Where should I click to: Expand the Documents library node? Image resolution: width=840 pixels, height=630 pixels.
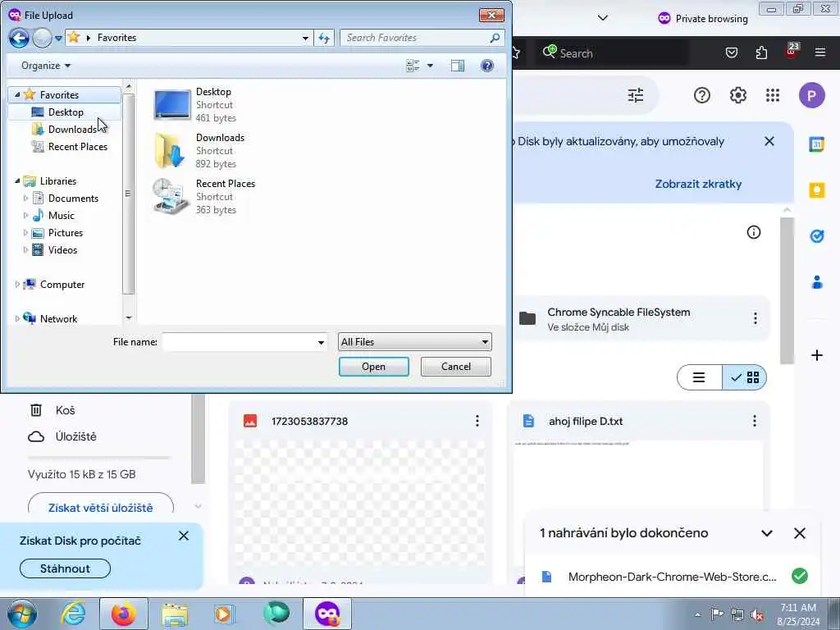click(x=25, y=199)
